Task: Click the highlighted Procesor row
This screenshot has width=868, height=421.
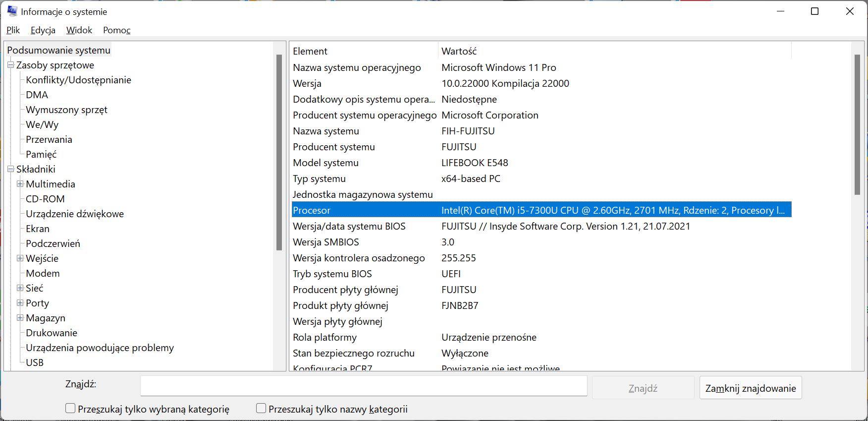Action: pyautogui.click(x=542, y=210)
